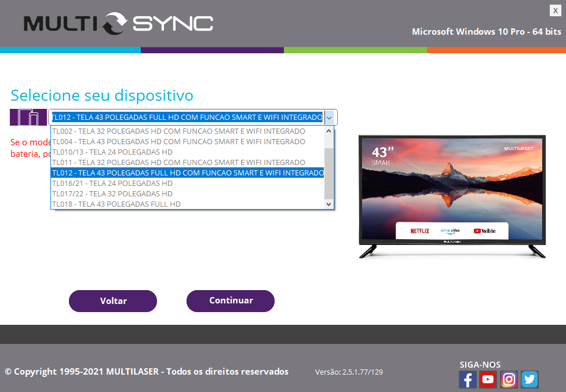
Task: Select TL002 - Tela 32 Polegadas HD Smart
Action: pyautogui.click(x=188, y=131)
